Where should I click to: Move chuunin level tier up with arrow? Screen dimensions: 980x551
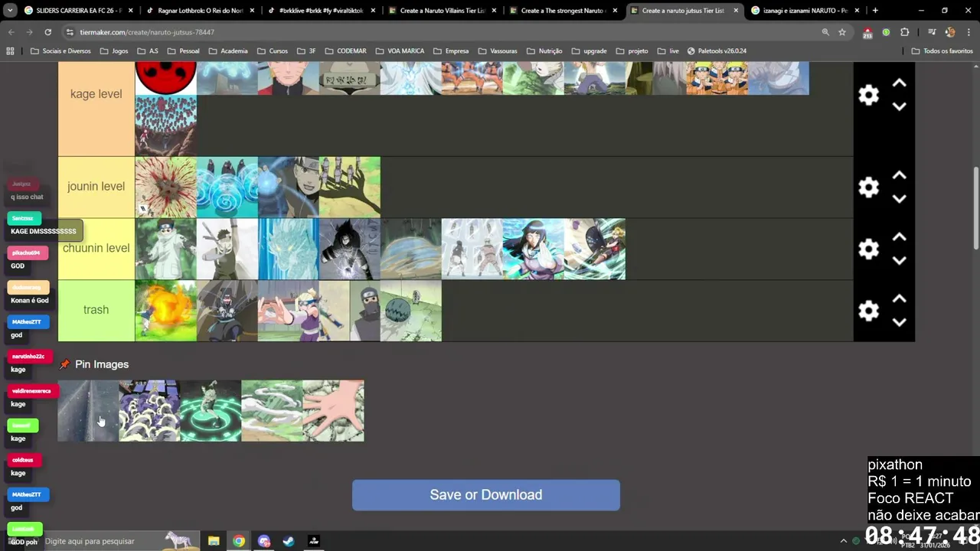tap(900, 236)
